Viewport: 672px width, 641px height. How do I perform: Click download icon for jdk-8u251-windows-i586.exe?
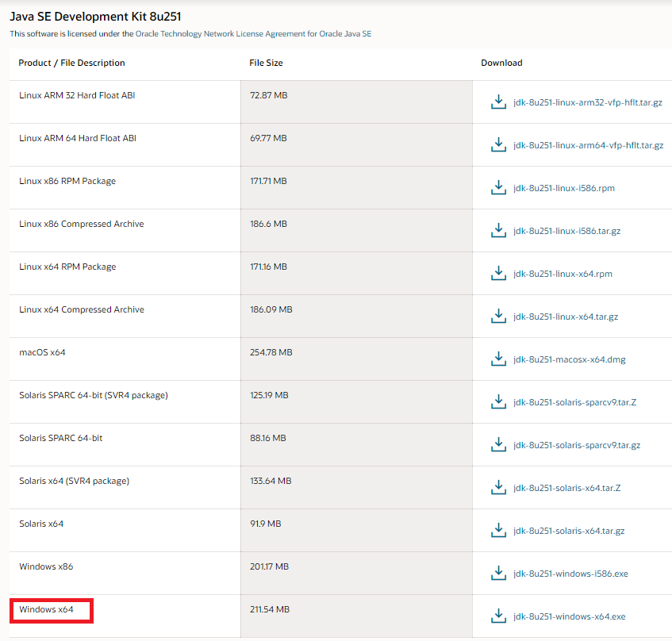(498, 574)
